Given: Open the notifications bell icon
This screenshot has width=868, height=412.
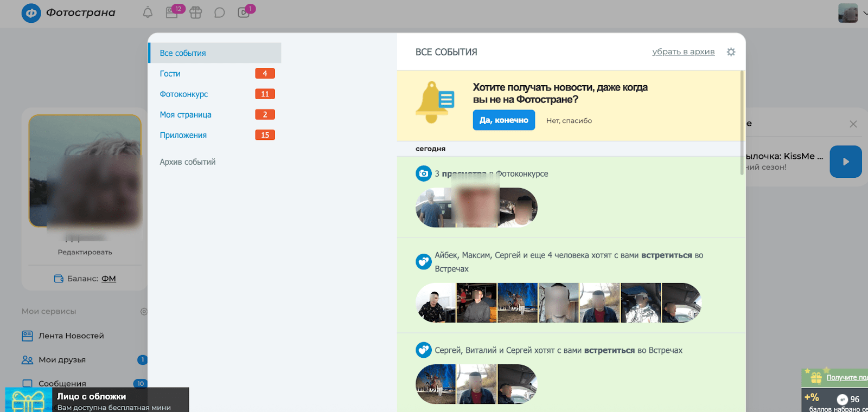Looking at the screenshot, I should tap(148, 12).
